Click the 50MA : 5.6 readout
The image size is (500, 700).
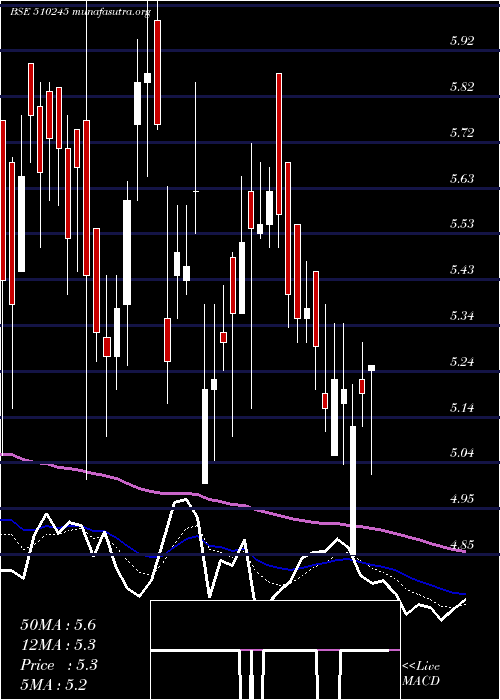[58, 625]
